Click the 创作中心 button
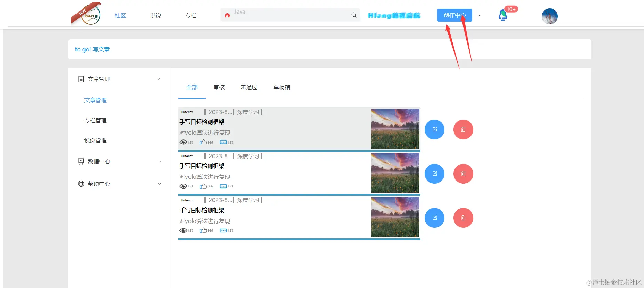This screenshot has width=644, height=288. [x=454, y=15]
